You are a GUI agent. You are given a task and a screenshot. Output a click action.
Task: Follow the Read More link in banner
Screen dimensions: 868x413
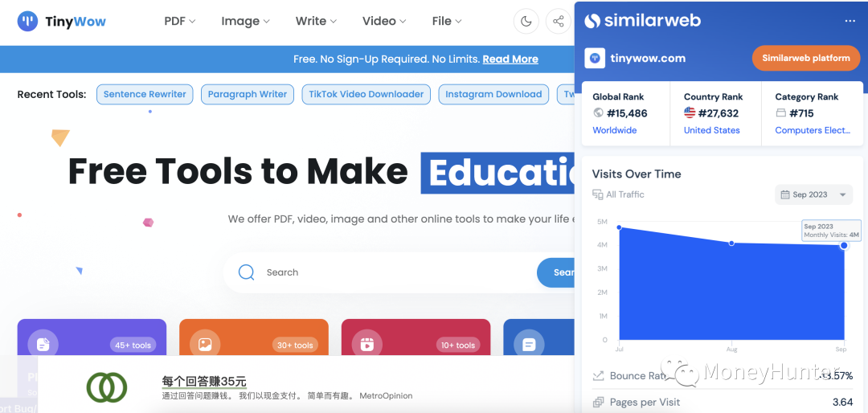(x=510, y=59)
